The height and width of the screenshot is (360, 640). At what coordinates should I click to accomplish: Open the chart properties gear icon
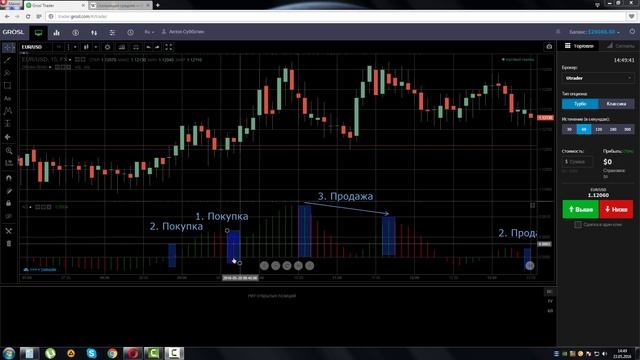click(107, 47)
